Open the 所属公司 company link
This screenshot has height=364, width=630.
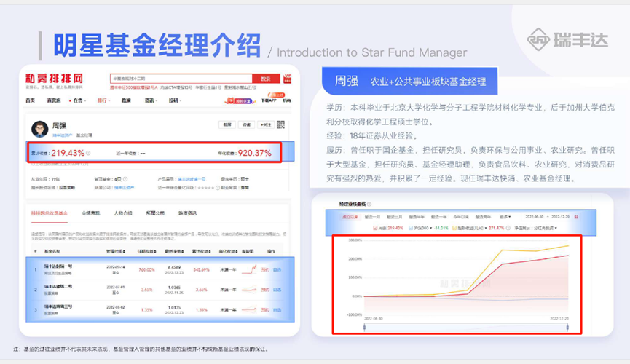(x=124, y=188)
